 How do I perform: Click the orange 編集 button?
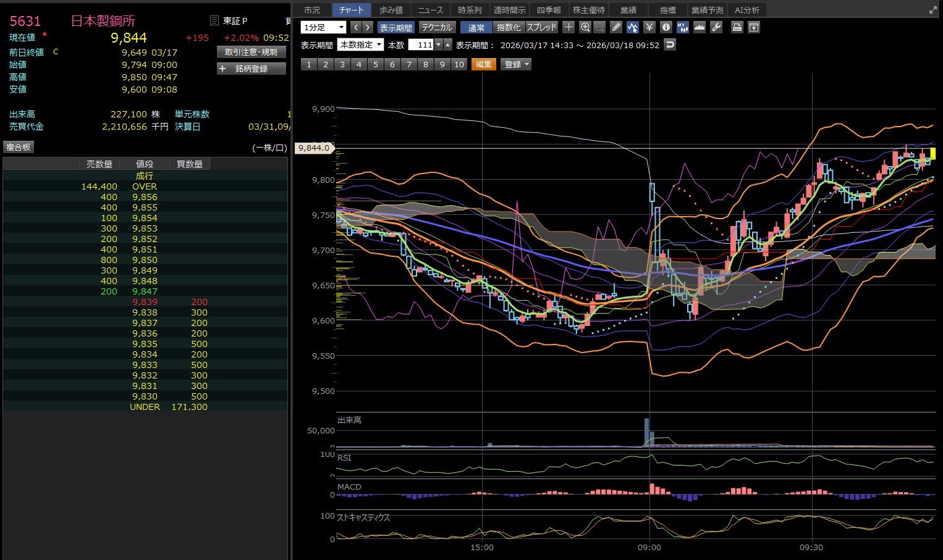point(483,64)
